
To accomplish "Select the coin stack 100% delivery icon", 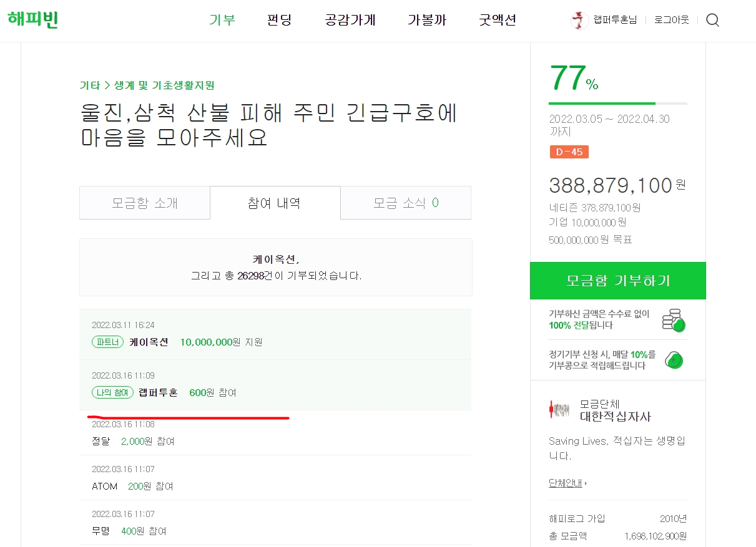I will 674,320.
